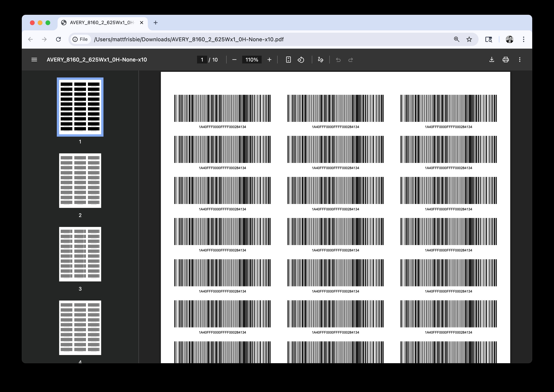This screenshot has width=554, height=392.
Task: Download the PDF file
Action: [x=492, y=60]
